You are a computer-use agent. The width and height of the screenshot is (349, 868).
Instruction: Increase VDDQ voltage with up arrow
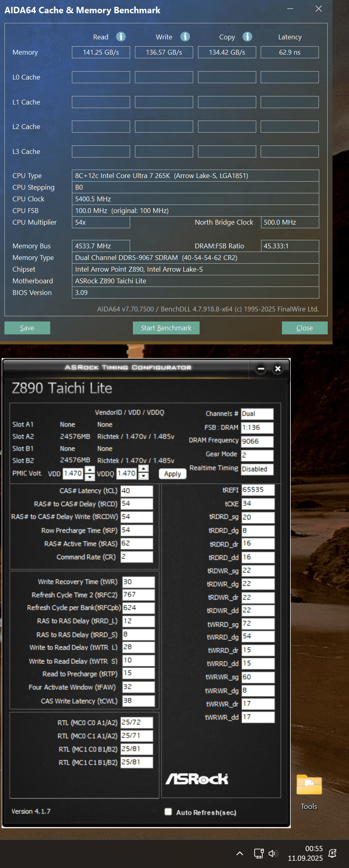(x=143, y=469)
